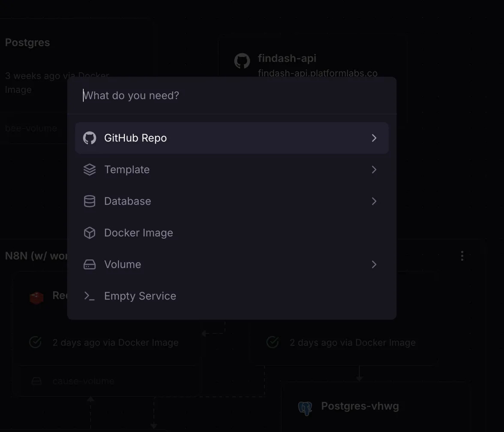Select the Volume menu item

[231, 264]
